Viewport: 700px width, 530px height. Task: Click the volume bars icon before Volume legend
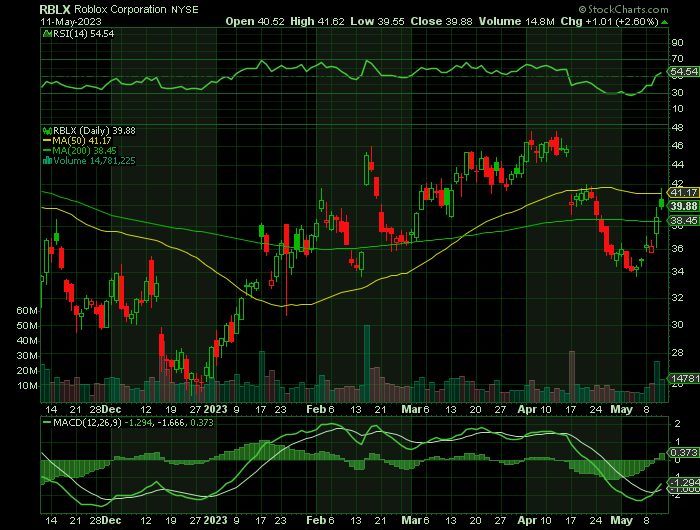pyautogui.click(x=47, y=161)
